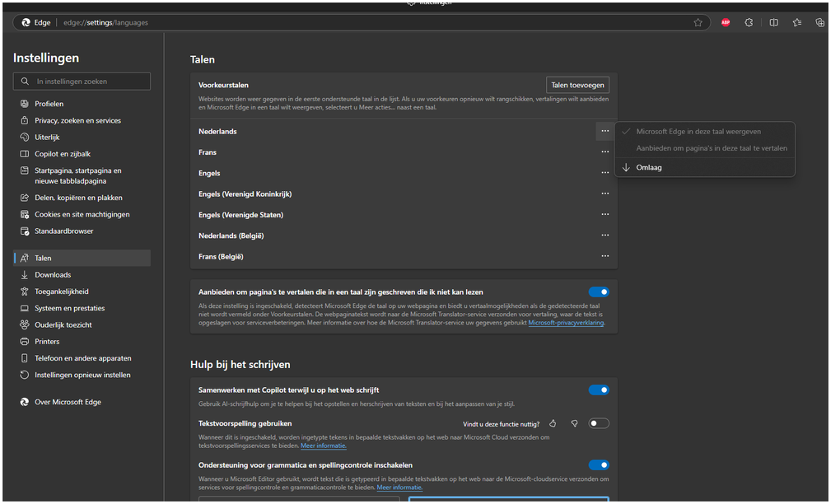Click the Cookies en site machtigingen icon
831x504 pixels.
click(x=25, y=214)
